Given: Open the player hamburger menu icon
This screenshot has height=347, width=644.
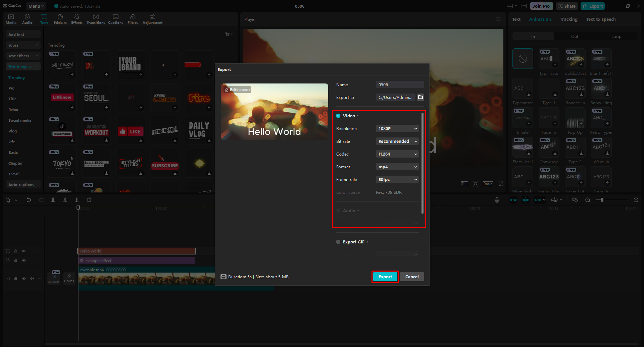Looking at the screenshot, I should click(x=498, y=19).
